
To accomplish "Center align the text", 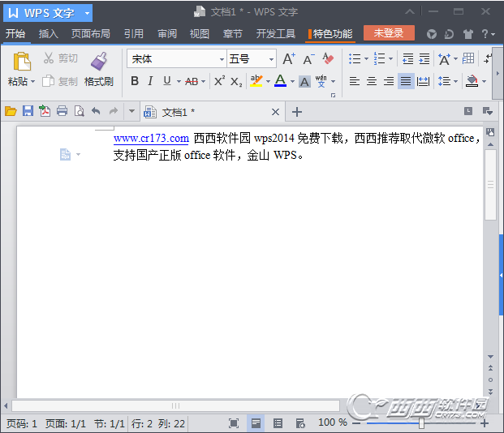I will tap(372, 81).
